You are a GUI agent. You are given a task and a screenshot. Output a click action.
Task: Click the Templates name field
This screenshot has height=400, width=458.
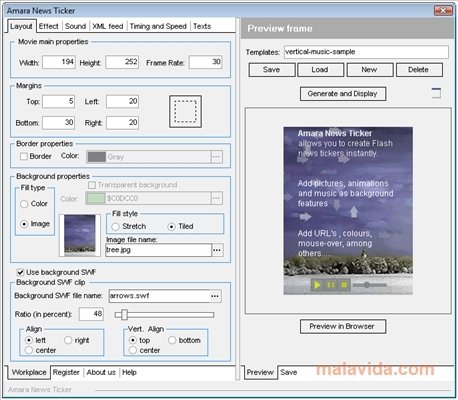click(366, 52)
